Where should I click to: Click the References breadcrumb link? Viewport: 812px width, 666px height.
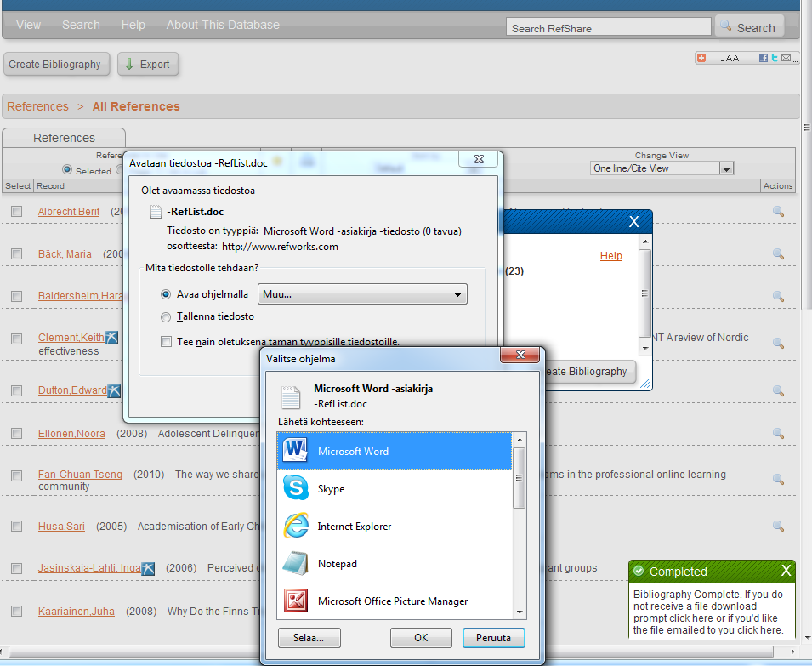(37, 106)
